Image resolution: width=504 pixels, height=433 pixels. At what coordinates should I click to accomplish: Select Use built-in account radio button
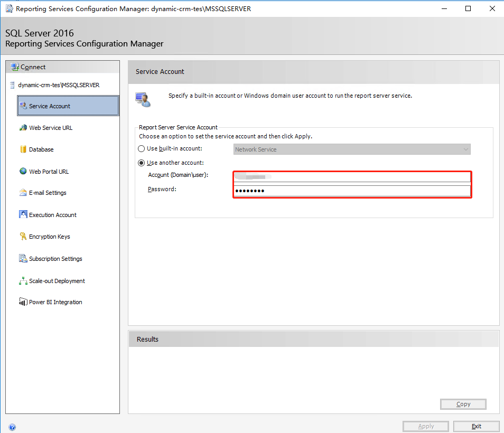tap(141, 149)
